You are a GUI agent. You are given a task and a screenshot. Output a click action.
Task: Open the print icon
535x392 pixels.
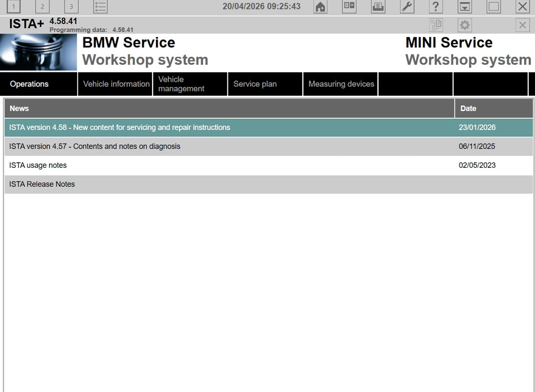pyautogui.click(x=378, y=7)
